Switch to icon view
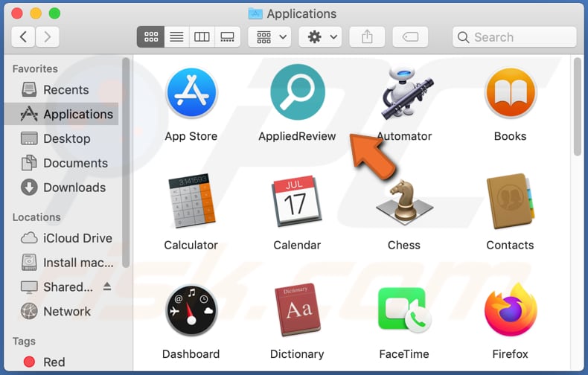Viewport: 588px width, 375px height. pos(151,36)
